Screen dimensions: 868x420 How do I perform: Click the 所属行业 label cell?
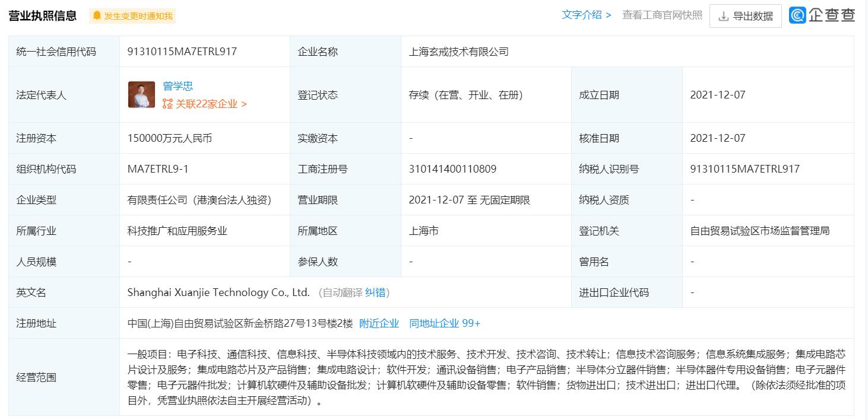pyautogui.click(x=64, y=231)
